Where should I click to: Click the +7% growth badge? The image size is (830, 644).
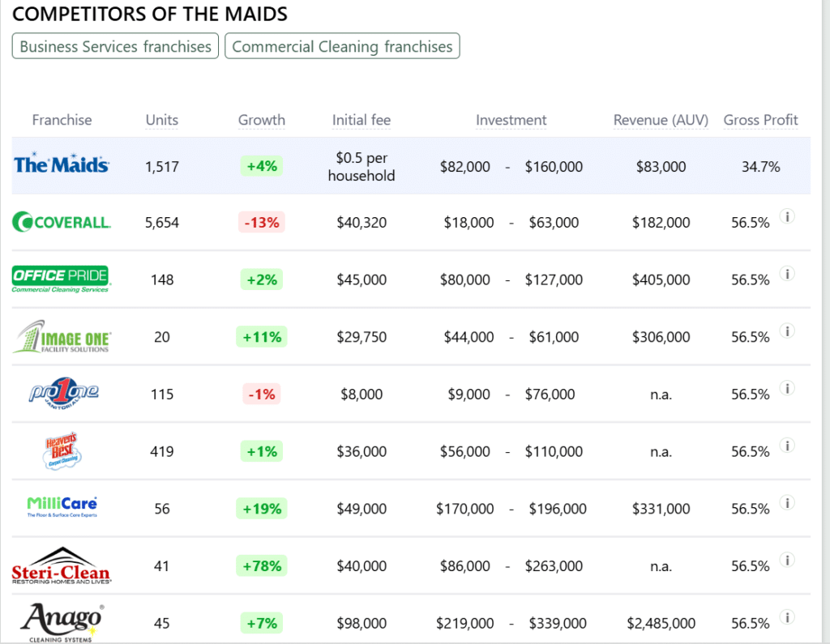point(262,623)
